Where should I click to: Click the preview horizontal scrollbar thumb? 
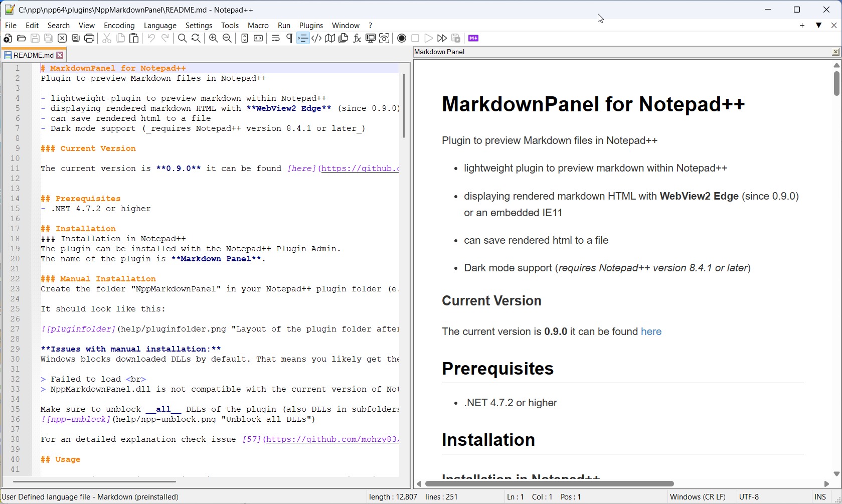pyautogui.click(x=549, y=484)
